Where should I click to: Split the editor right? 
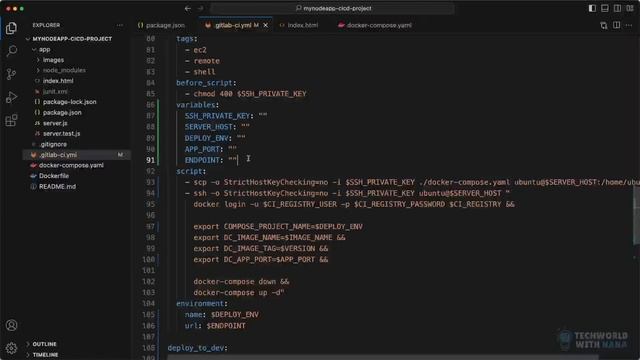coord(616,25)
